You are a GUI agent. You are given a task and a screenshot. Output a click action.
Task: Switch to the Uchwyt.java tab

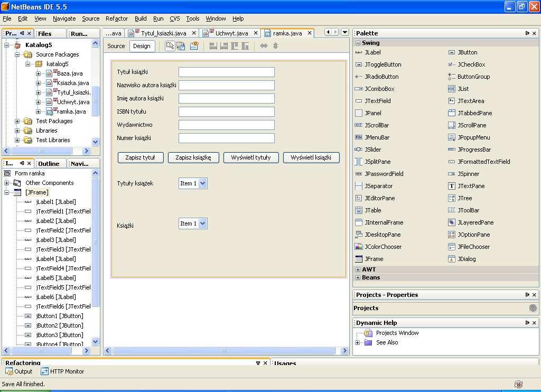point(231,33)
